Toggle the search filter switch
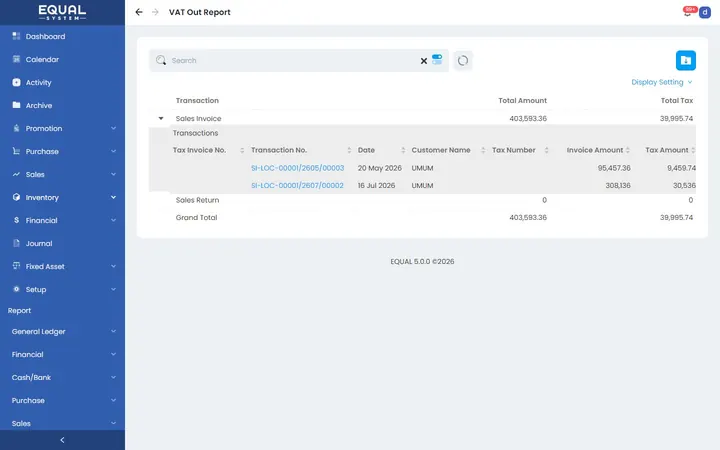 [437, 60]
